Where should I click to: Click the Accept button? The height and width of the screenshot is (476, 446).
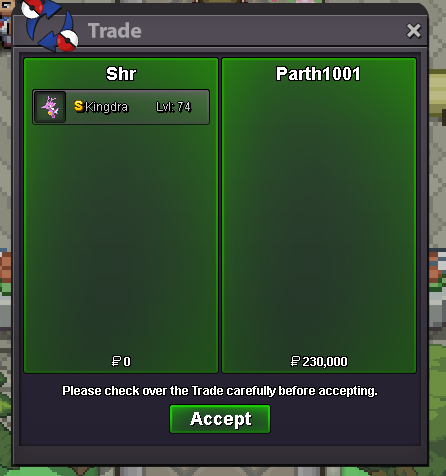click(220, 419)
